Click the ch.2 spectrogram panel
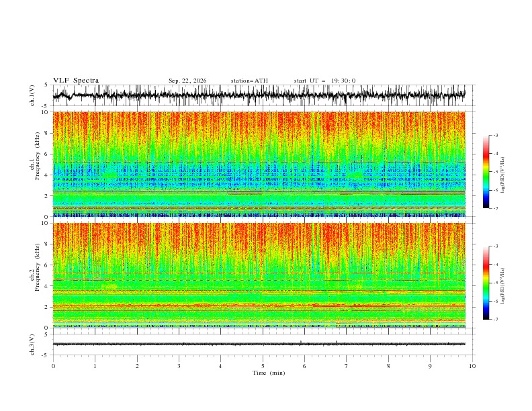Image resolution: width=532 pixels, height=411 pixels. (259, 275)
